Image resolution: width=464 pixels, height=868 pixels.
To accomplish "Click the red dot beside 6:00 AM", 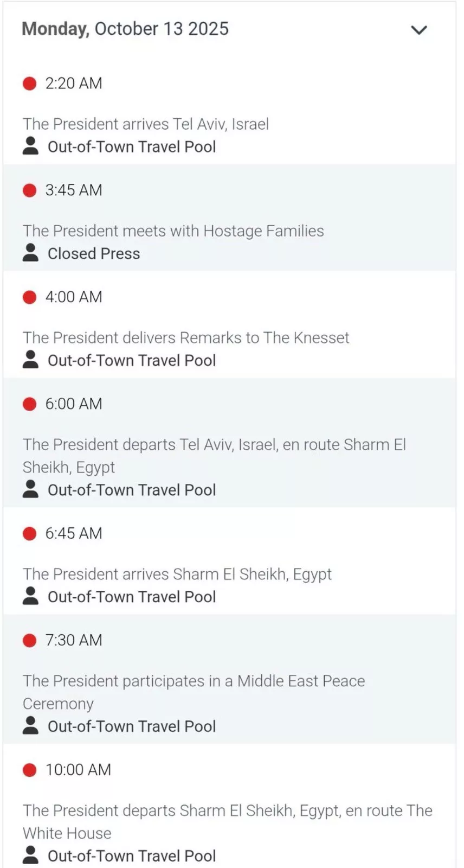I will [x=29, y=404].
